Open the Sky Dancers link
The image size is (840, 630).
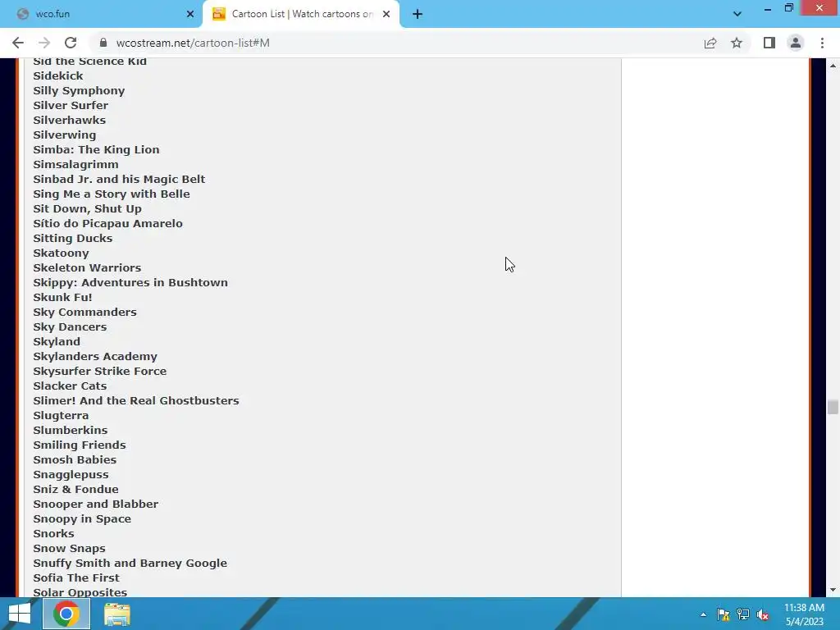click(70, 326)
